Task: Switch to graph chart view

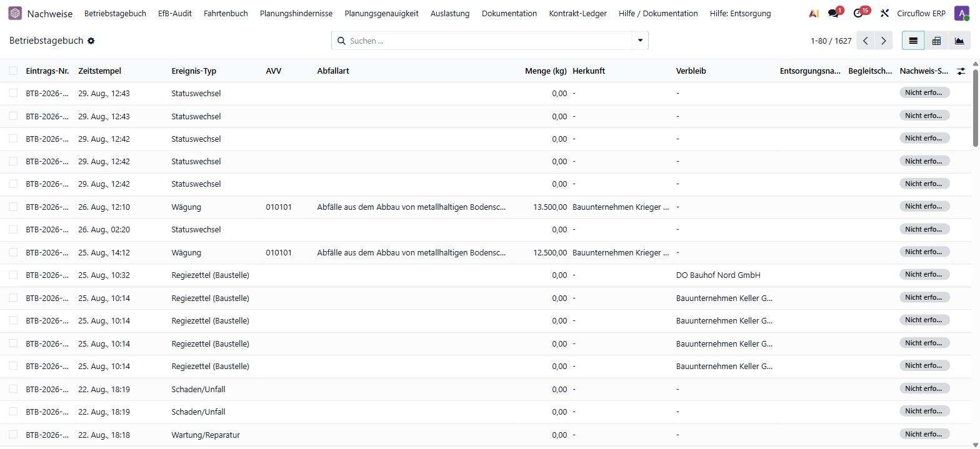Action: [x=959, y=41]
